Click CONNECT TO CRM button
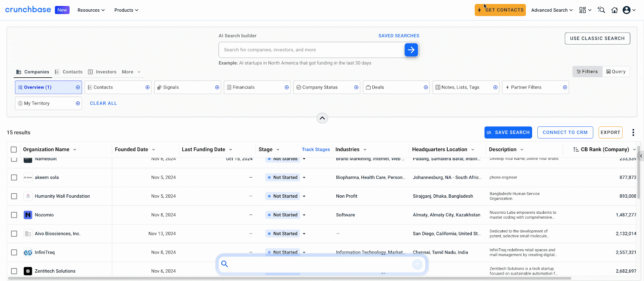 tap(565, 132)
